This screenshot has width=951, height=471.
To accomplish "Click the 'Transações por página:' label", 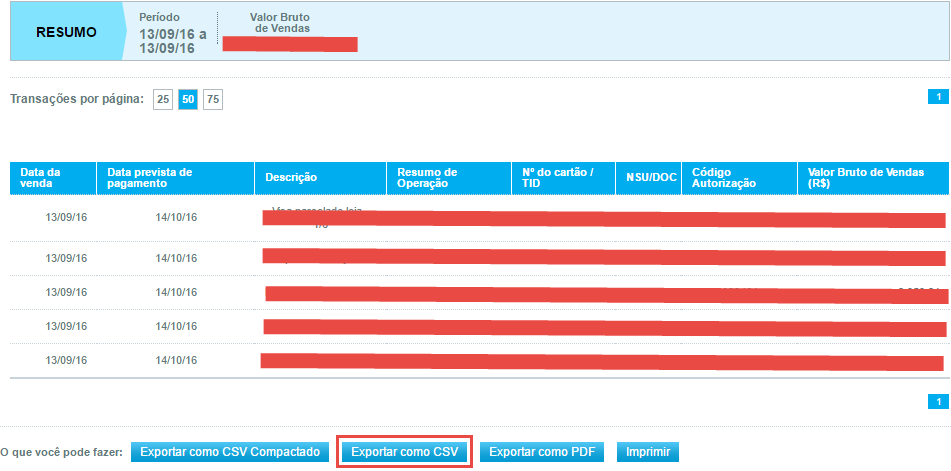I will (77, 99).
